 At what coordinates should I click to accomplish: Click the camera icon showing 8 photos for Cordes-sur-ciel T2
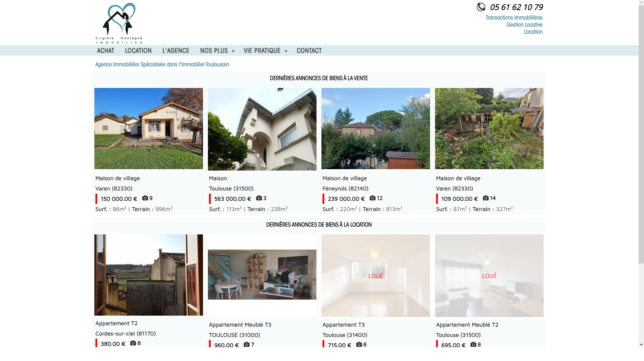132,343
